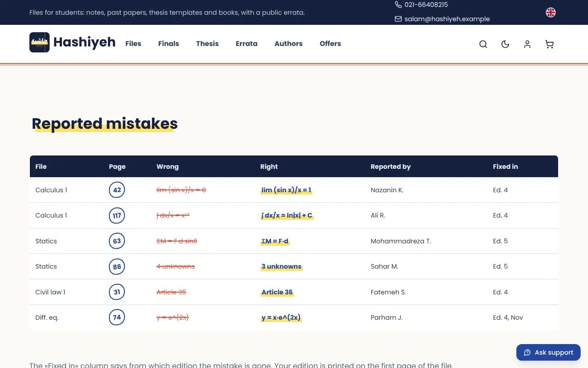The image size is (588, 368).
Task: Click page badge 42 for Calculus 1
Action: pos(117,190)
